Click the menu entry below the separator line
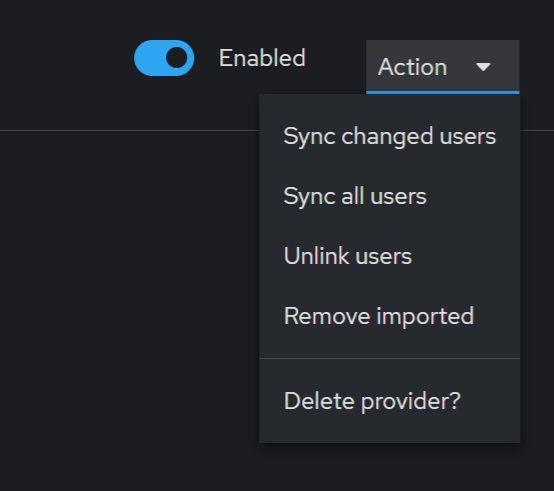The image size is (554, 491). 390,401
